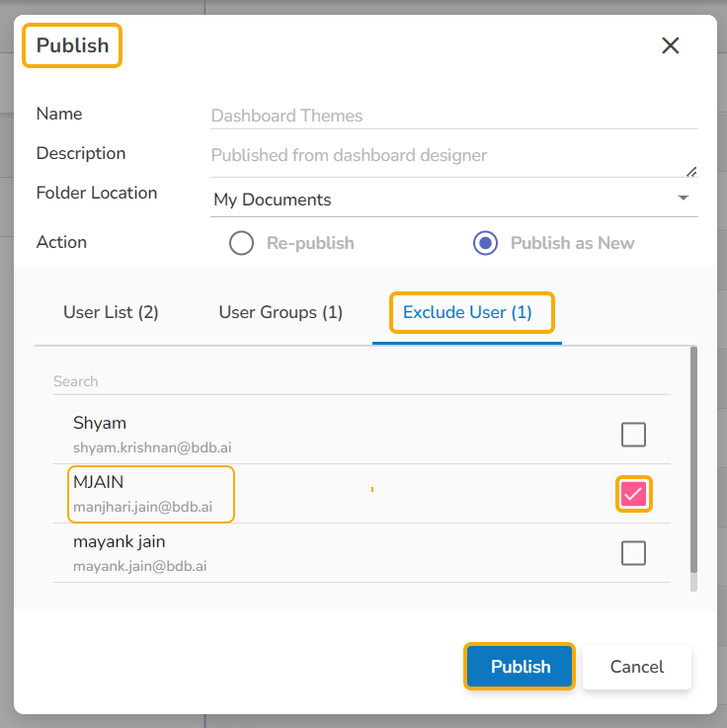This screenshot has height=728, width=727.
Task: Open the Folder Location dropdown arrow
Action: pos(684,199)
